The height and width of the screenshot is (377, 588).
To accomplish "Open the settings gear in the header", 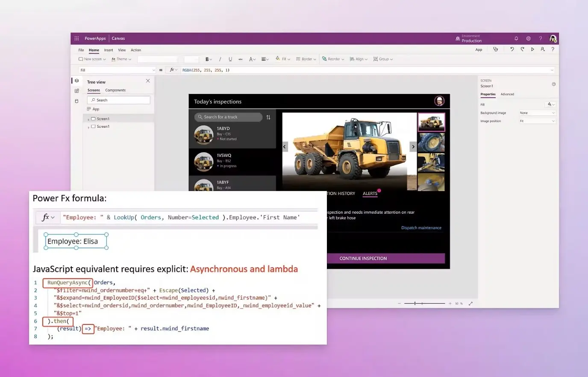I will tap(529, 38).
